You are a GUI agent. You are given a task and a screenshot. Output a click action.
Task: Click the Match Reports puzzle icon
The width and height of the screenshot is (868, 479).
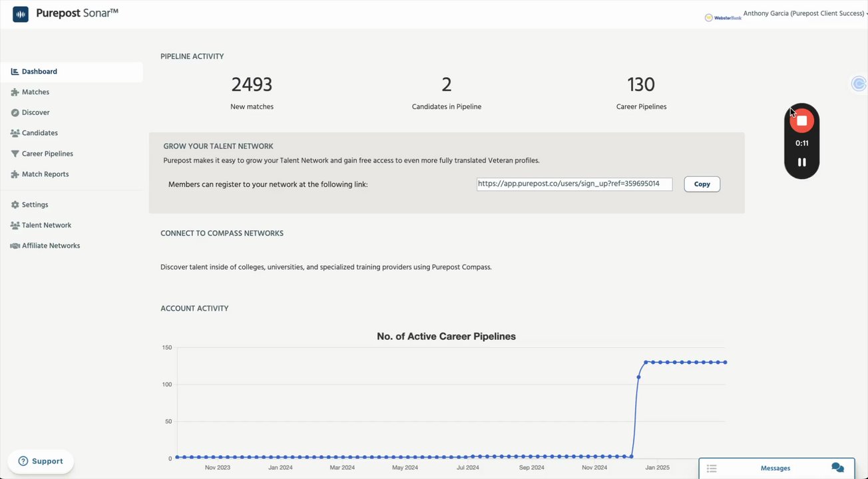pos(15,174)
